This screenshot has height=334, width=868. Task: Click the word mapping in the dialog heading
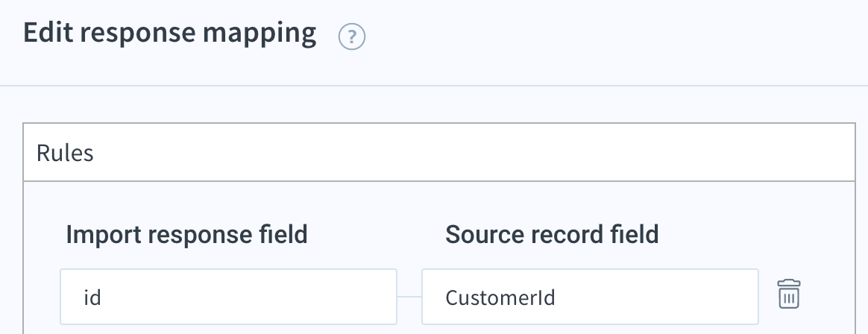tap(259, 34)
